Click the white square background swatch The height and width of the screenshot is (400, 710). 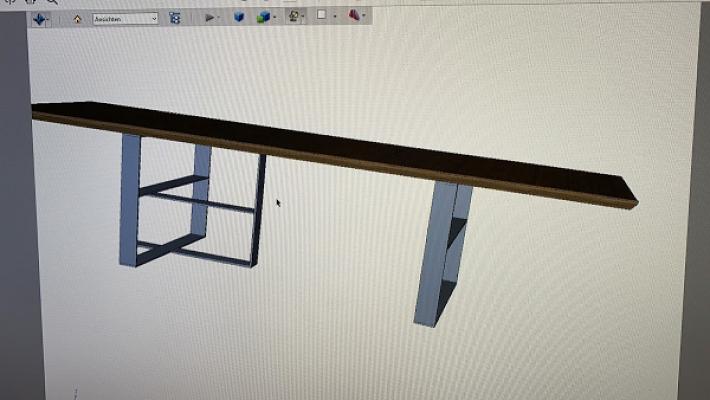point(322,15)
